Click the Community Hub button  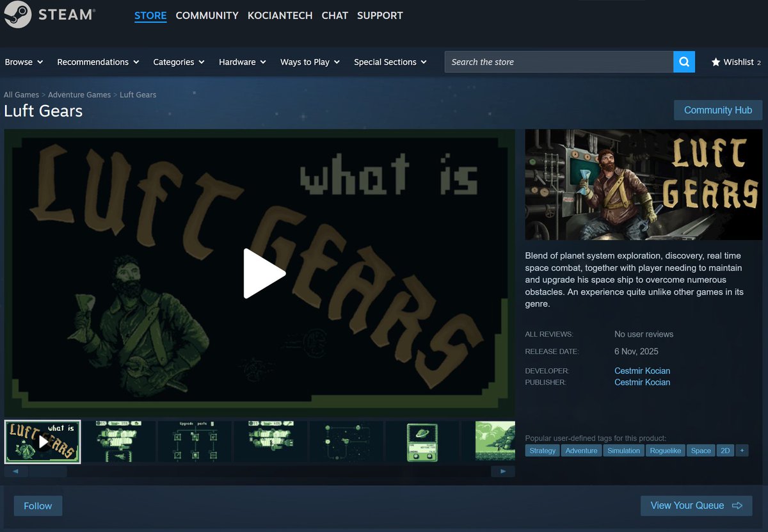[x=718, y=110]
